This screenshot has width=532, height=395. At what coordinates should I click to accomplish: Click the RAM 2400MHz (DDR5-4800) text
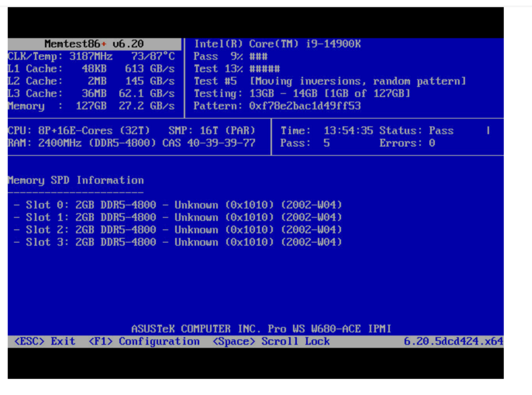(82, 143)
